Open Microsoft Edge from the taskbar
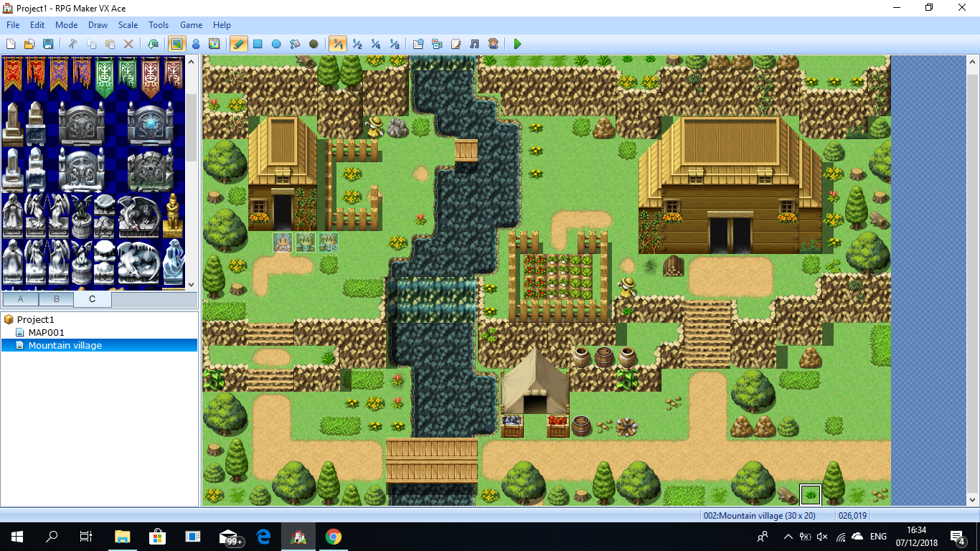980x551 pixels. point(263,537)
